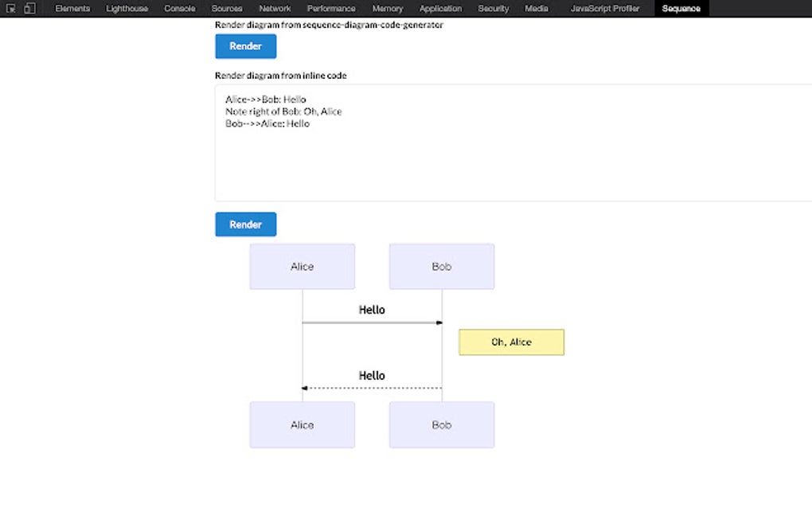Switch to the Network tab
Viewport: 812px width, 508px height.
coord(275,8)
